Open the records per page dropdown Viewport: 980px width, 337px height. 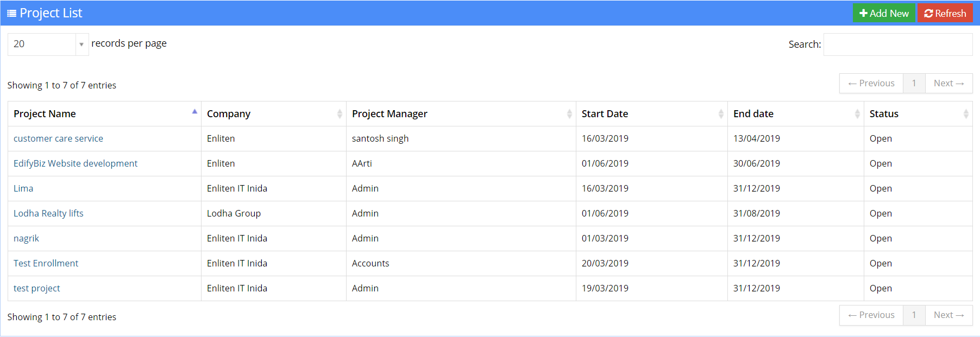point(48,44)
